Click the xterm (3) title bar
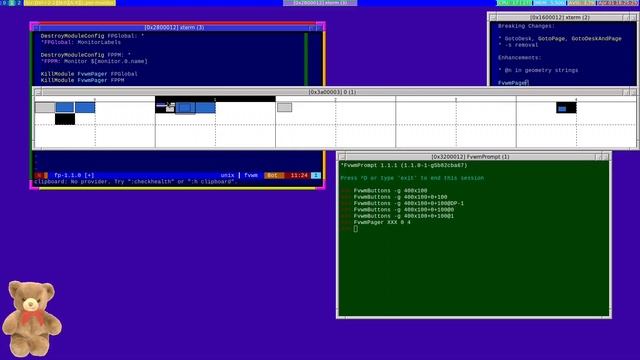 (x=174, y=28)
